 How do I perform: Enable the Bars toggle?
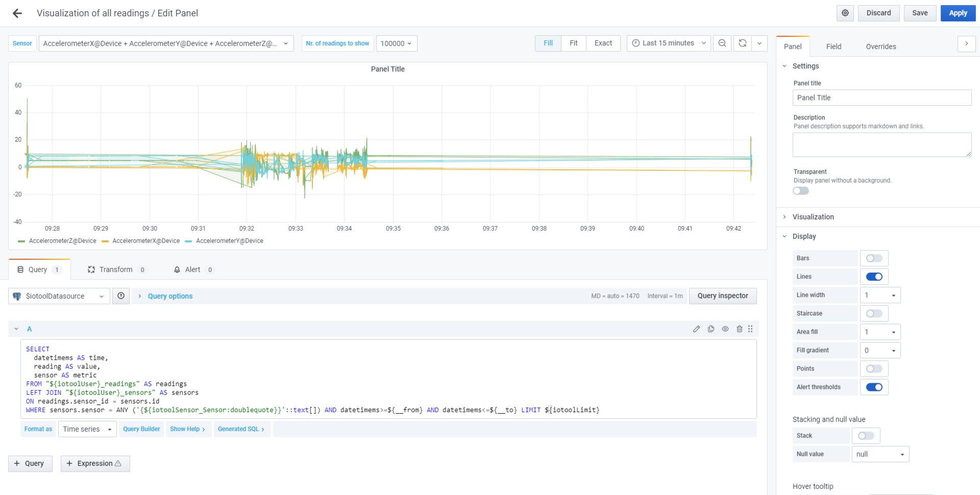pos(874,258)
